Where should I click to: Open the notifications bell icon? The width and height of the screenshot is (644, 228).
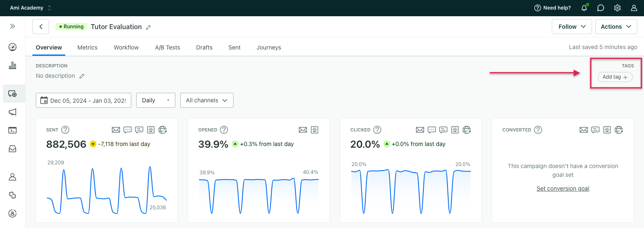click(584, 8)
